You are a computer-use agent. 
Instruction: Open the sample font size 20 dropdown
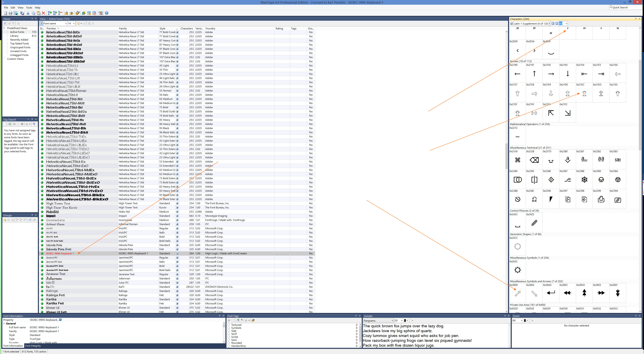click(x=401, y=320)
